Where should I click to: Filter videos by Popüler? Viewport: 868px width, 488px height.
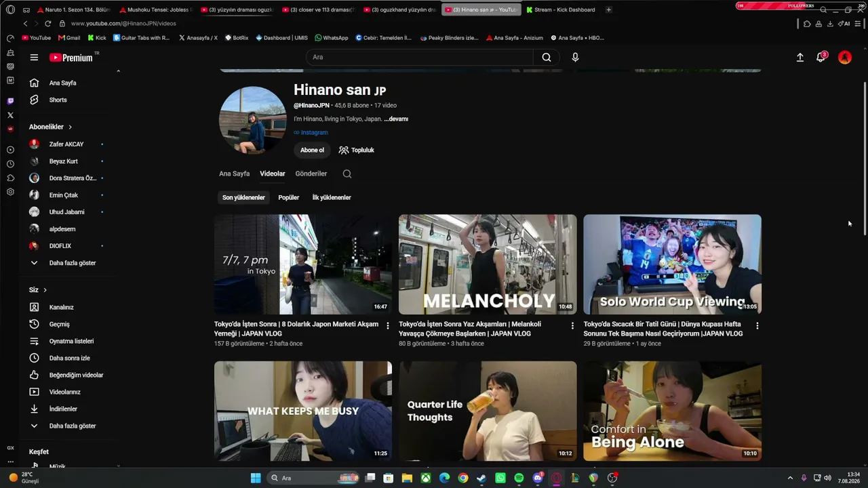(x=289, y=198)
